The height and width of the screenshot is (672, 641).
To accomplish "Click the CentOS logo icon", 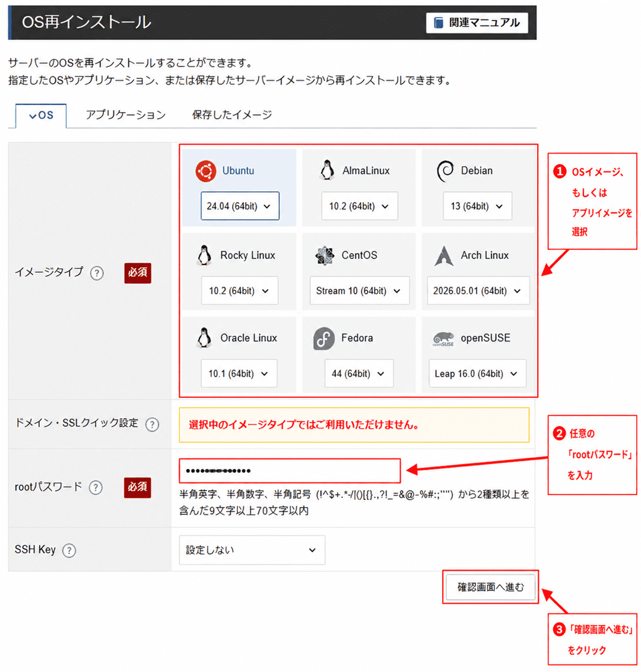I will (325, 256).
